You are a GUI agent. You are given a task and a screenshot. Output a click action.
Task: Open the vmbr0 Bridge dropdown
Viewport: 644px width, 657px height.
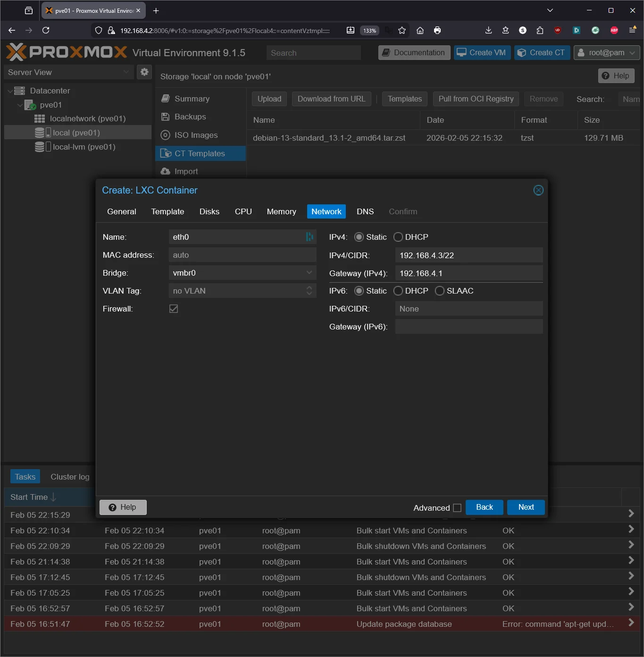pos(309,273)
